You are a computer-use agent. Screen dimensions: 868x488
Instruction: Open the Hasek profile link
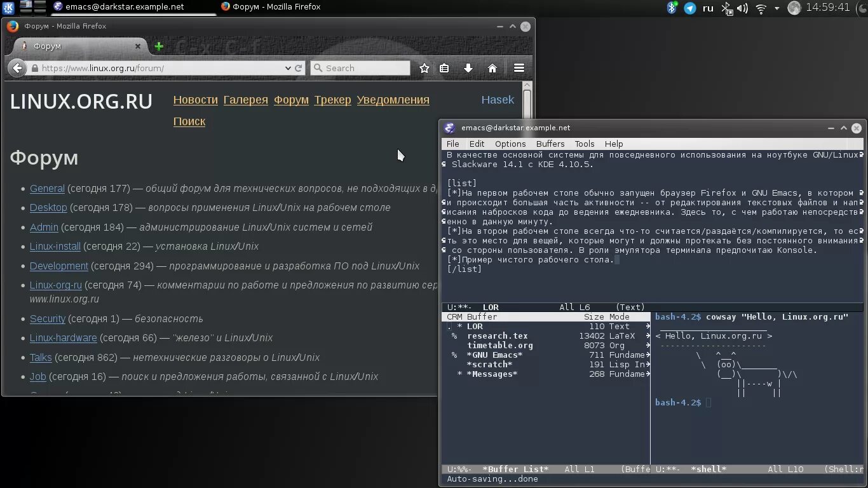498,100
